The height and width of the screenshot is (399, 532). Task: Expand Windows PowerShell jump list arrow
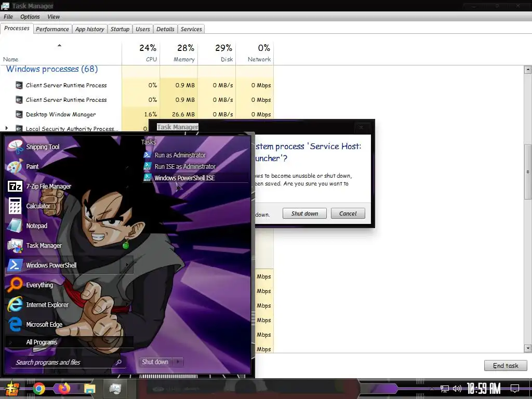point(127,265)
